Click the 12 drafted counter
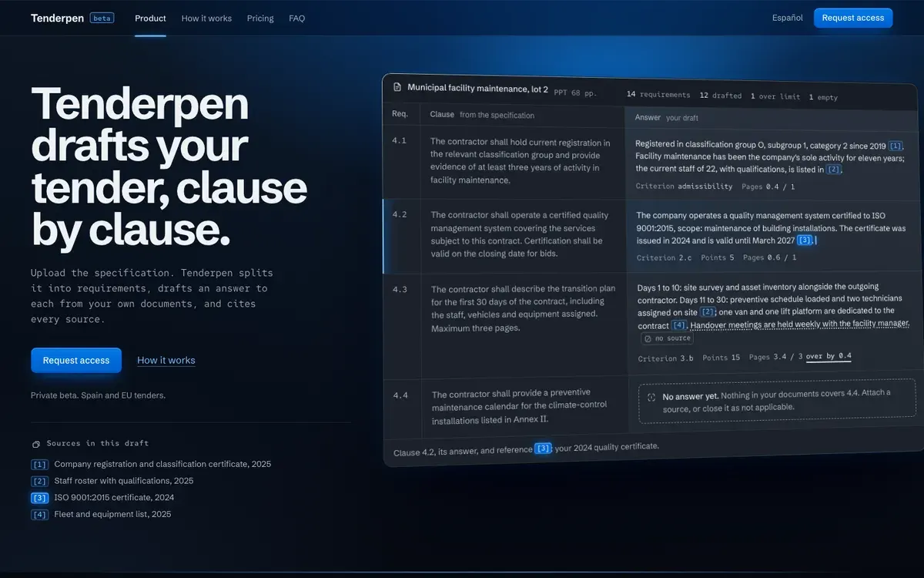Viewport: 924px width, 578px height. pyautogui.click(x=721, y=96)
